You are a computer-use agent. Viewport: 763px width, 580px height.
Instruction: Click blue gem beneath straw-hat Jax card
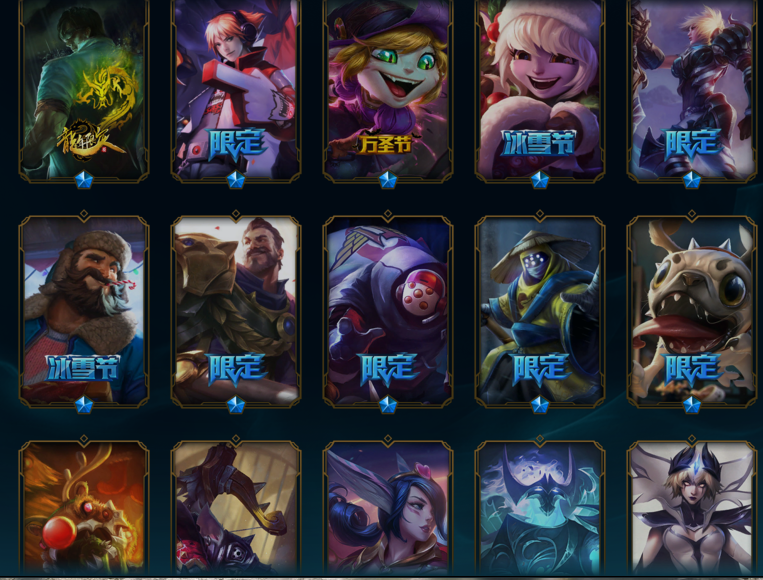(540, 405)
